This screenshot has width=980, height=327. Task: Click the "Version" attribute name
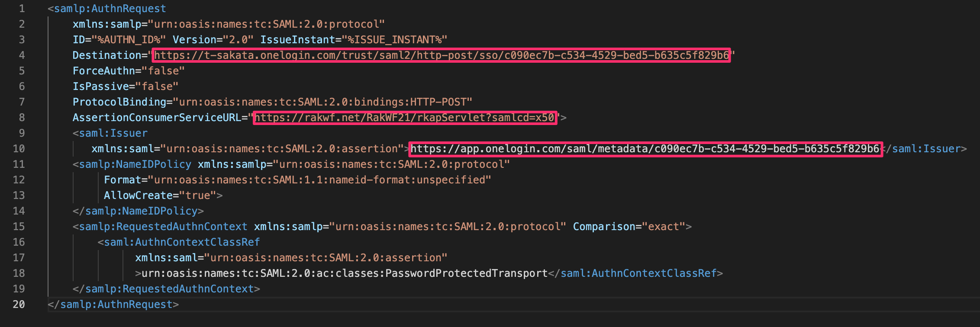pos(195,40)
